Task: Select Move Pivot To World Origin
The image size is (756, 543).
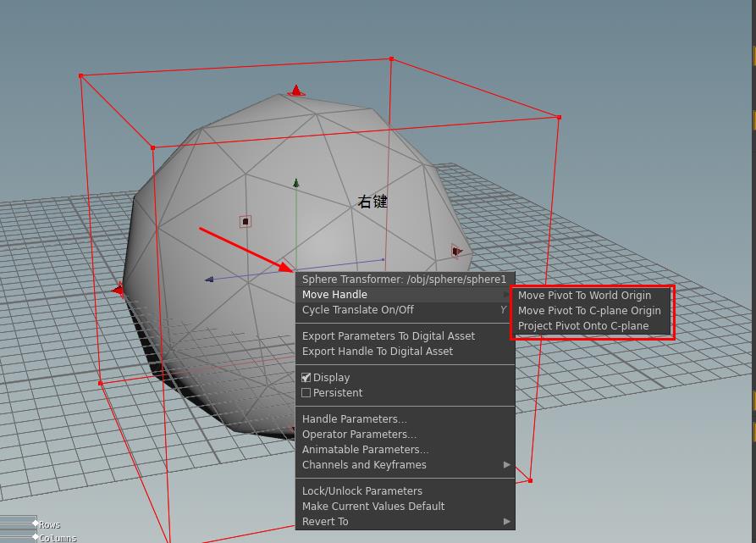Action: coord(591,295)
